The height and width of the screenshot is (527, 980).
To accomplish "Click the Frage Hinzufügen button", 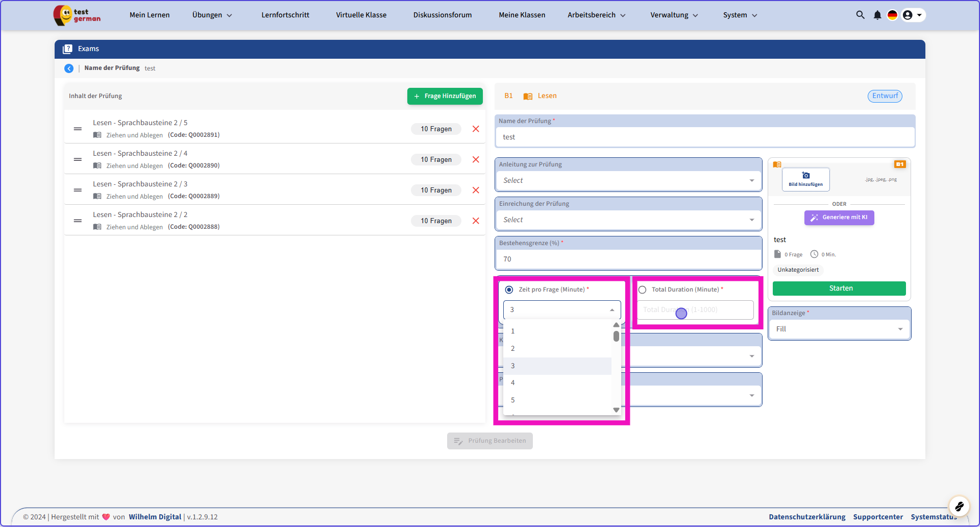I will [x=445, y=96].
